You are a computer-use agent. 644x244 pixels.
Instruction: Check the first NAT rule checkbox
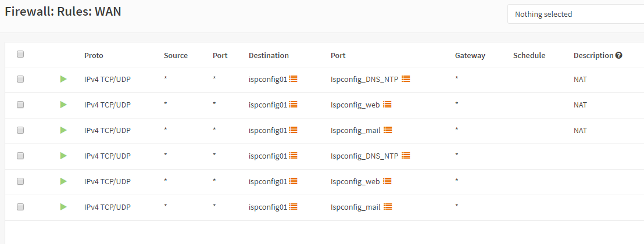click(20, 79)
